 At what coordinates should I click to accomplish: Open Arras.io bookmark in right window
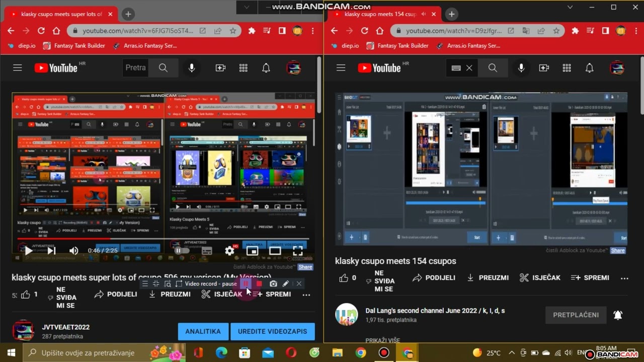coord(469,46)
